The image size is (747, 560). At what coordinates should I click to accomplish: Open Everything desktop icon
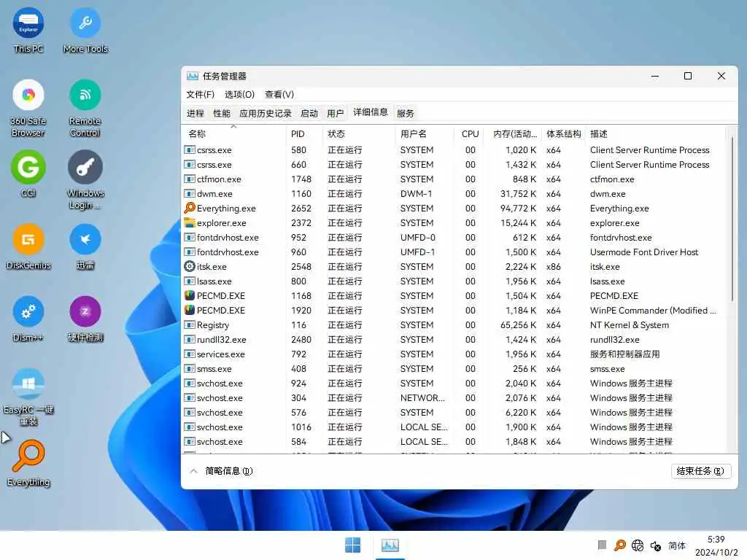[x=28, y=464]
